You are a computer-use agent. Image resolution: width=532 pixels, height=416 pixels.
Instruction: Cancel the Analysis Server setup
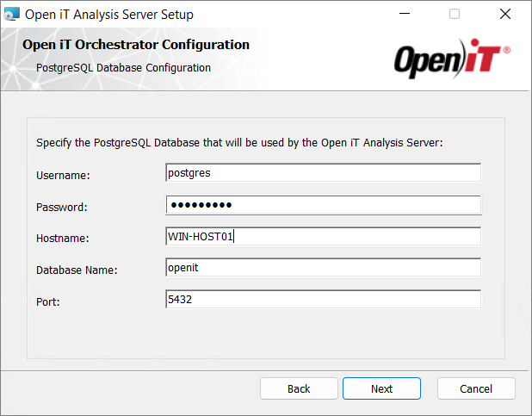click(x=476, y=388)
